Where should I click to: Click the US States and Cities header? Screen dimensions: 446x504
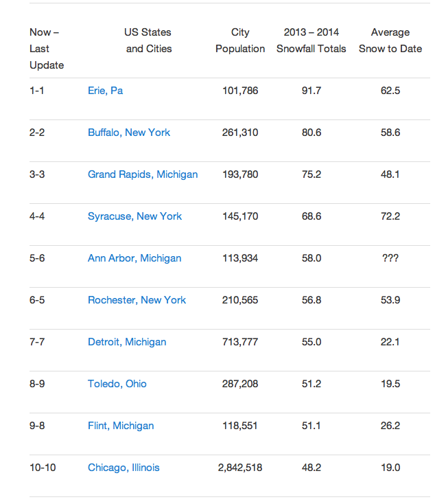coord(148,41)
